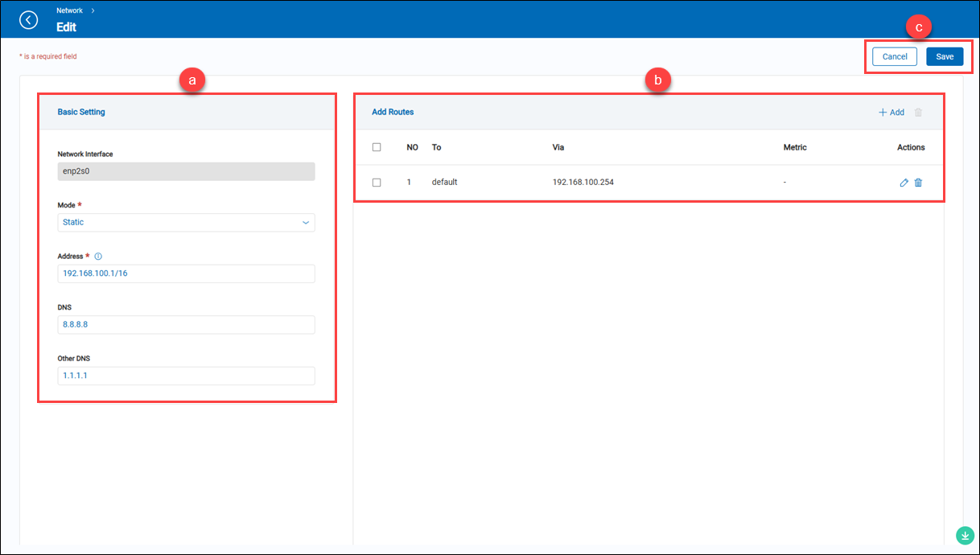Click the trash icon in Add Routes header

click(918, 113)
